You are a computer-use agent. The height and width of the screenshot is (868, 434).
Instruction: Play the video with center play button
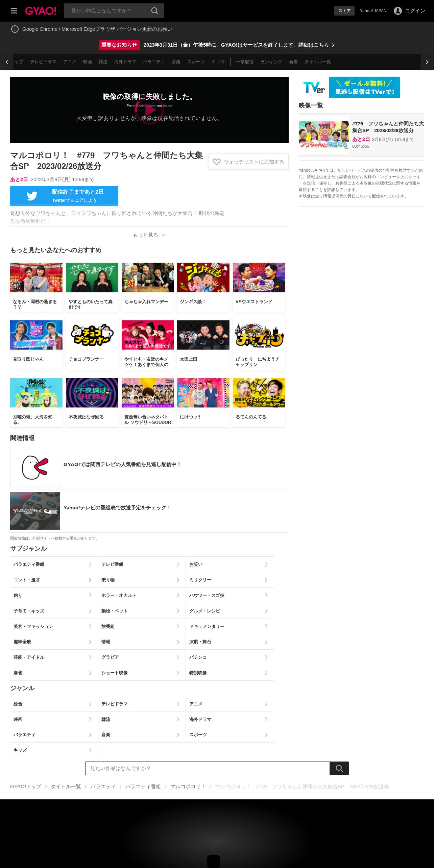149,110
